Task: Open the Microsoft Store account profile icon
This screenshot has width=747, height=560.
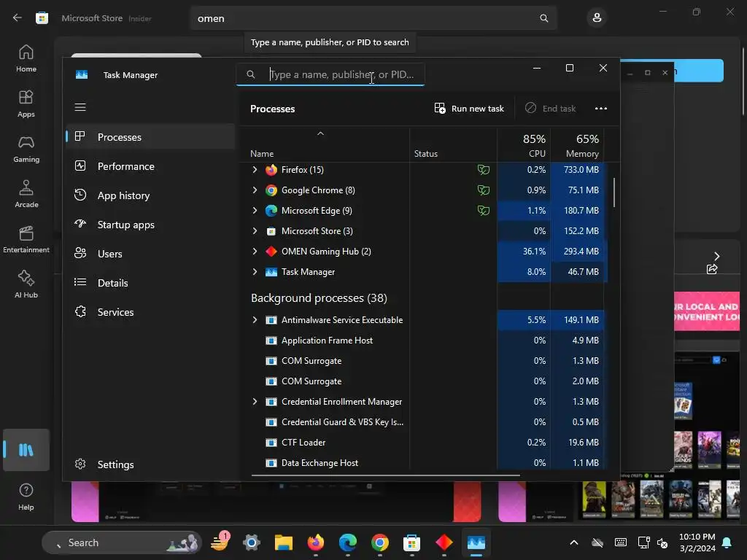Action: click(x=597, y=18)
